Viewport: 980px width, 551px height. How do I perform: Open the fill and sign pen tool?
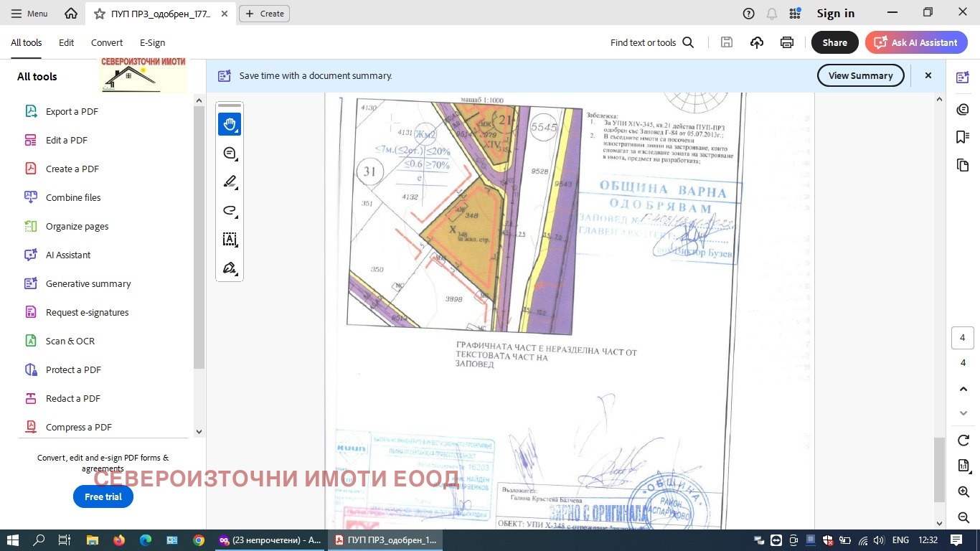230,268
